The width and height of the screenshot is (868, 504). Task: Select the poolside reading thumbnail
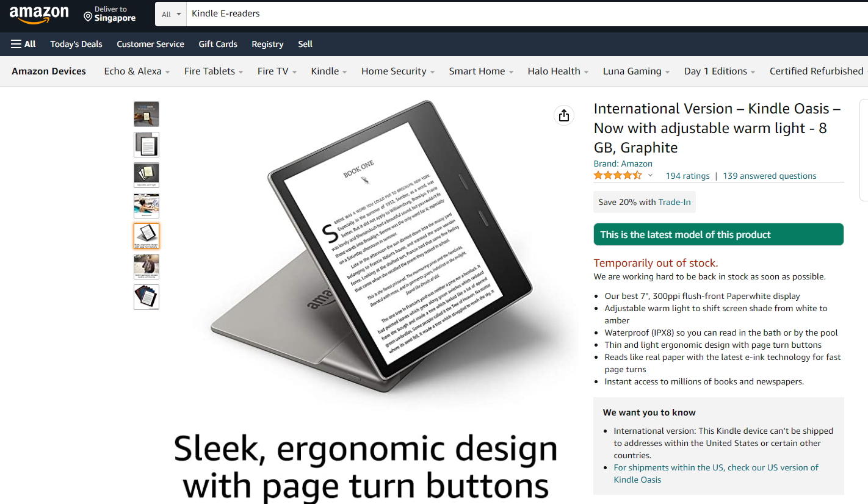tap(146, 206)
